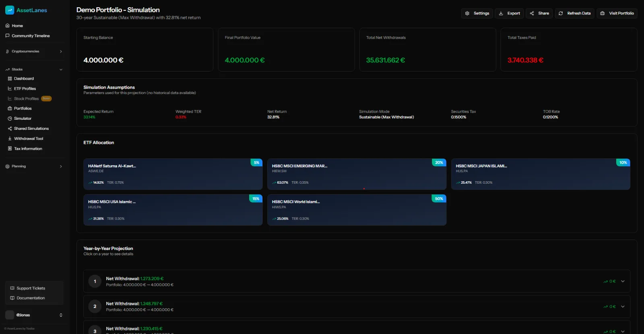Image resolution: width=644 pixels, height=334 pixels.
Task: Select the HSBC MSCI EMERGING MAR... ETF card
Action: click(357, 174)
